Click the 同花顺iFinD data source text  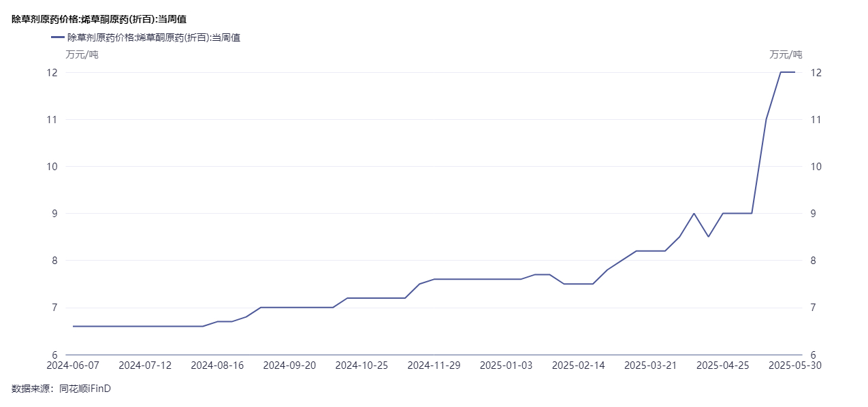[x=85, y=389]
